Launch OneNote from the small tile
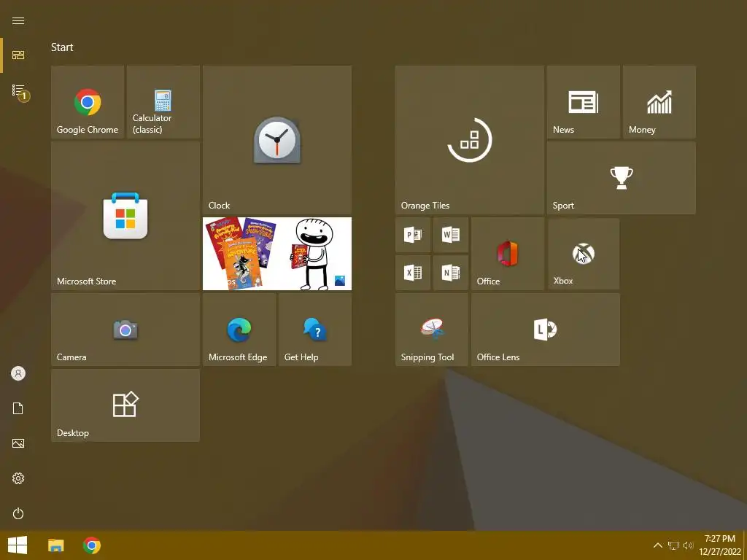Viewport: 747px width, 560px height. pos(451,273)
